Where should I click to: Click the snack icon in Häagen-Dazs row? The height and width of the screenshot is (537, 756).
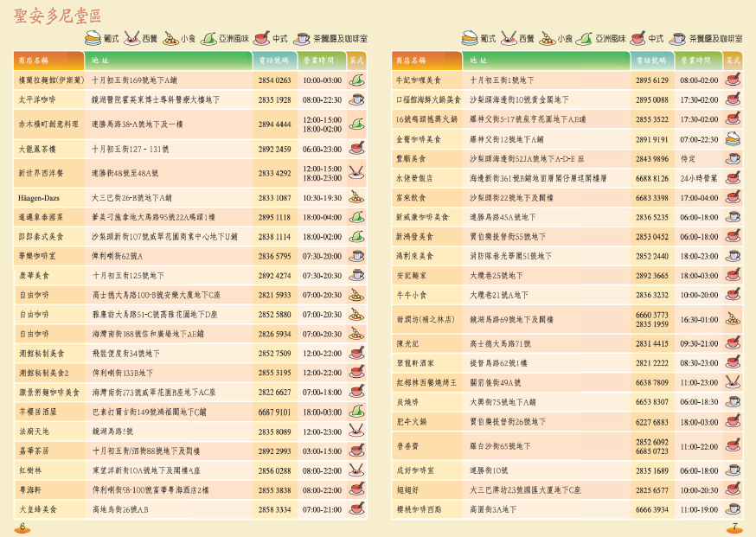[x=356, y=197]
